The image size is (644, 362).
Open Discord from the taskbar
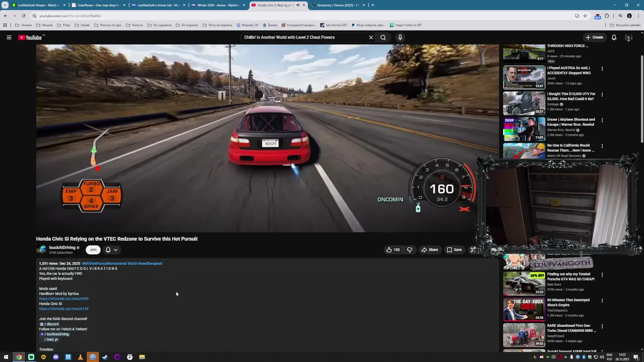coord(56,357)
